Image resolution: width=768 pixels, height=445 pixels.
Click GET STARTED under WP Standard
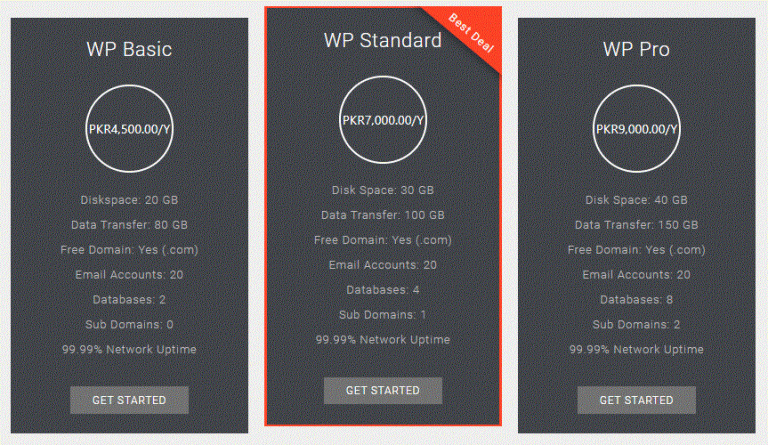[383, 390]
